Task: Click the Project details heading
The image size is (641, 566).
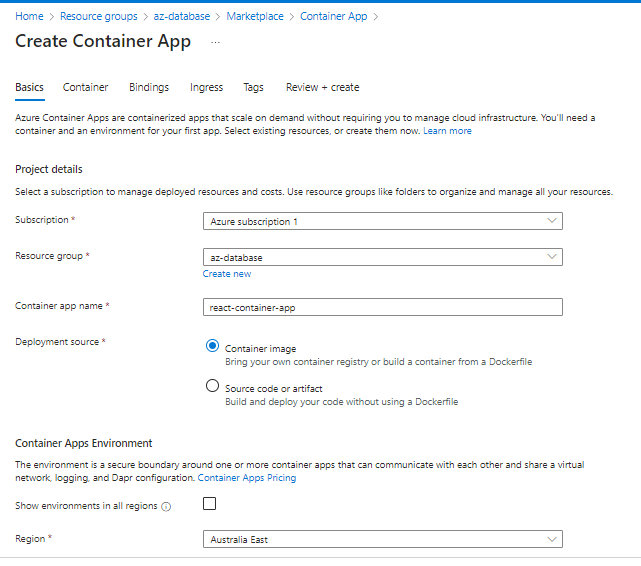Action: point(49,169)
